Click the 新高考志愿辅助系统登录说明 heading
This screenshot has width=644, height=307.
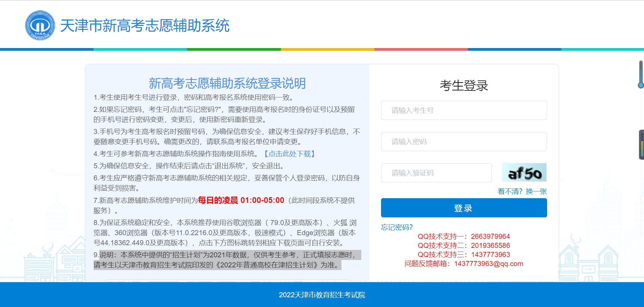coord(227,83)
